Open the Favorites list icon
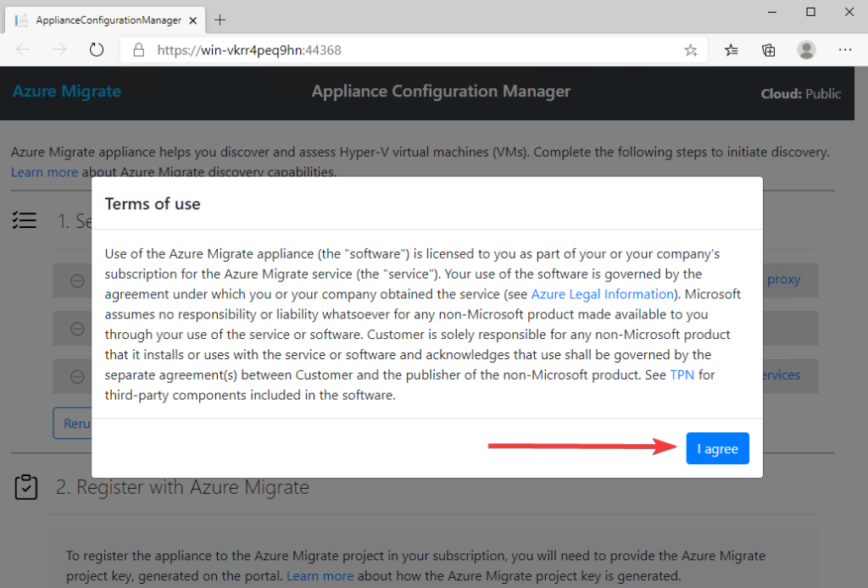868x588 pixels. (732, 50)
